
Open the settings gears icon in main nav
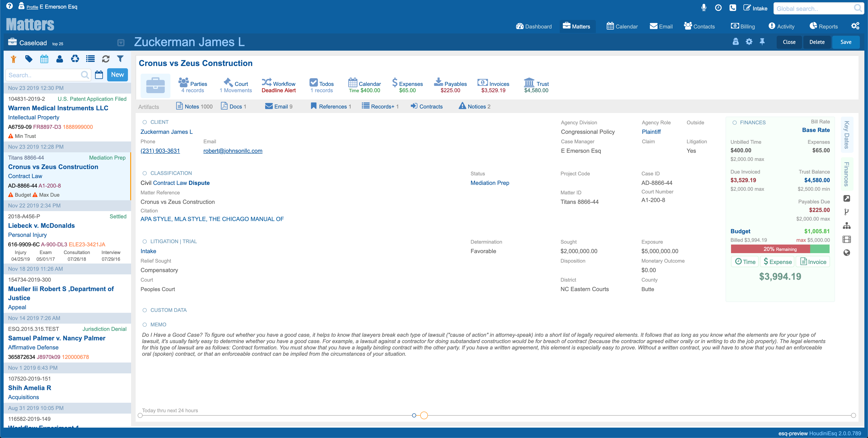(x=855, y=26)
